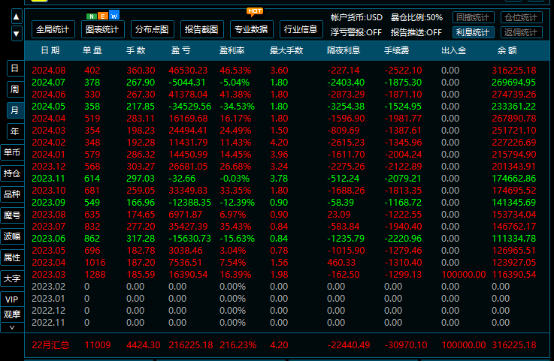Click the down arrow button at top-left
This screenshot has height=362, width=554.
pos(16,34)
